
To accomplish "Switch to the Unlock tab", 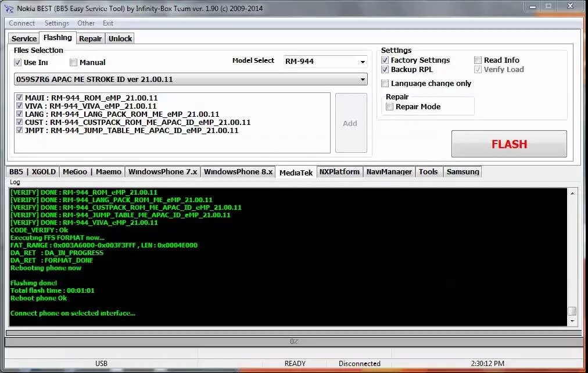I will (x=120, y=38).
